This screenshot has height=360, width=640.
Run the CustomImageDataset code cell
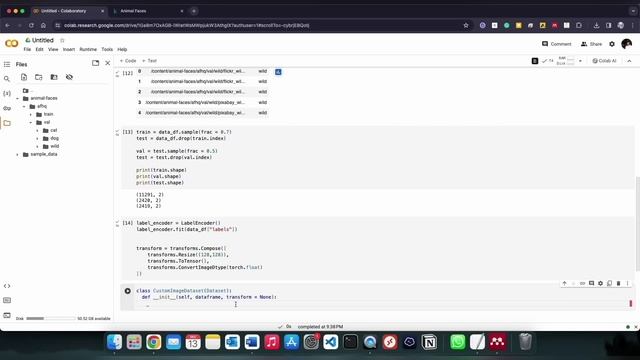tap(128, 291)
